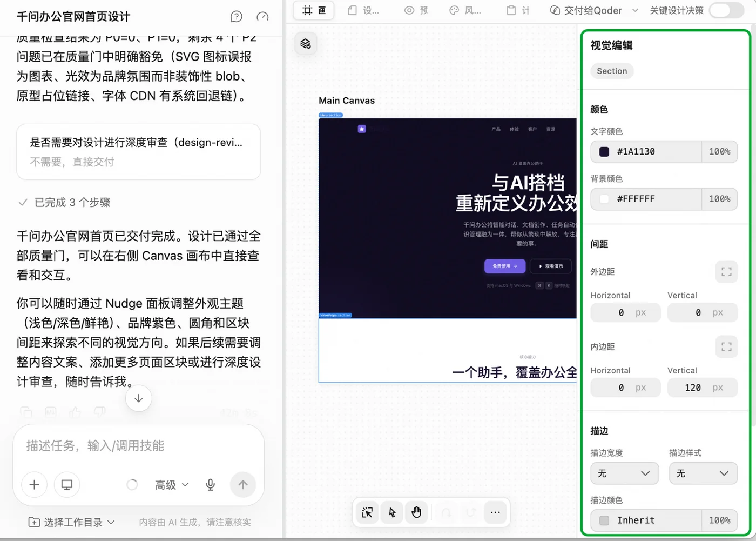The image size is (756, 541).
Task: Open the more options ellipsis in canvas toolbar
Action: (495, 512)
